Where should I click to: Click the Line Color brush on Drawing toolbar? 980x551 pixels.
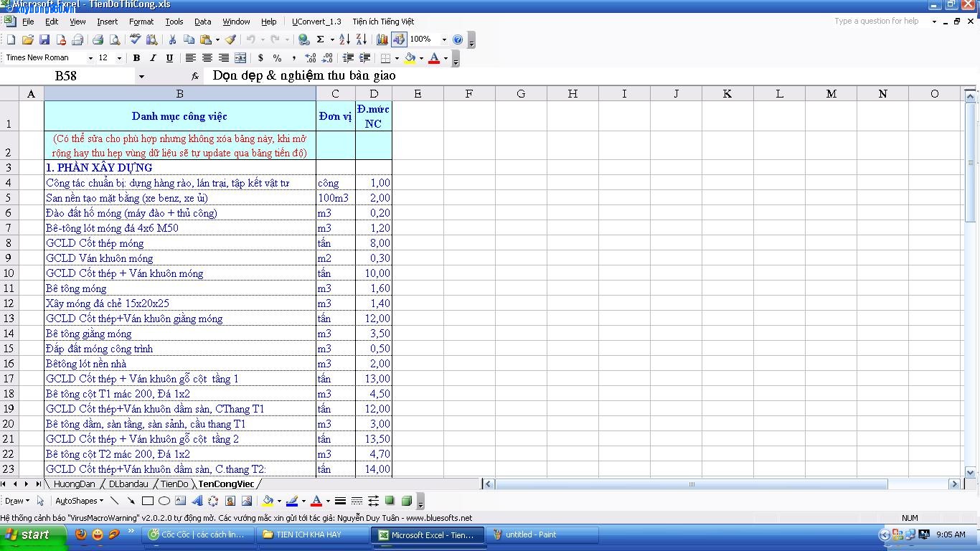(292, 501)
